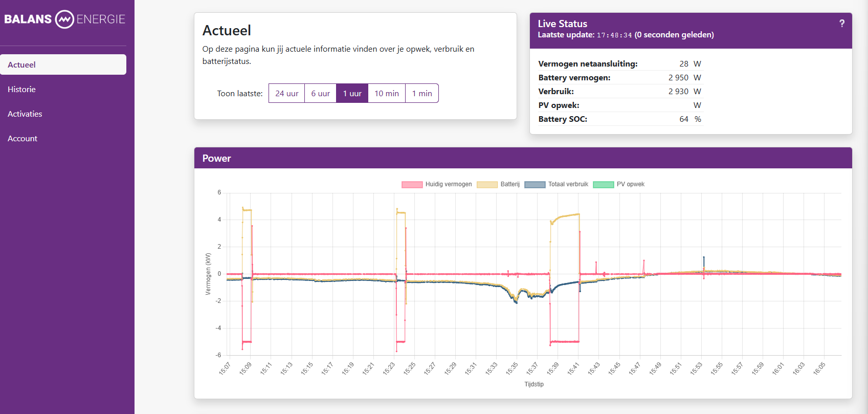Select the 1 uur time range
This screenshot has width=868, height=414.
(x=352, y=93)
